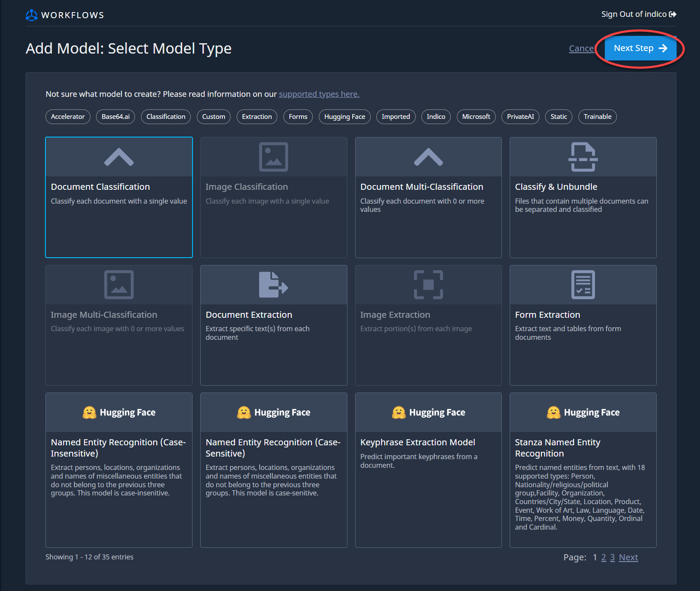Click Hugging Face emoji on Stanza NER card

pyautogui.click(x=554, y=412)
